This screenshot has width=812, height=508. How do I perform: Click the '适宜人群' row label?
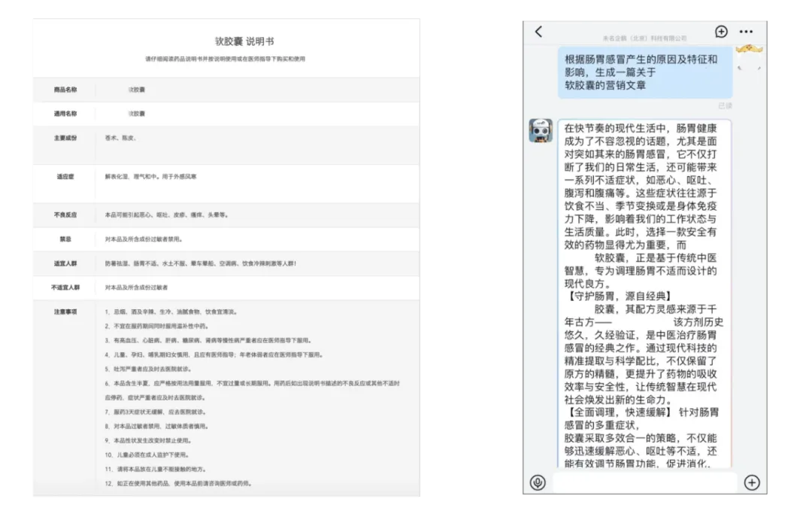tap(65, 263)
